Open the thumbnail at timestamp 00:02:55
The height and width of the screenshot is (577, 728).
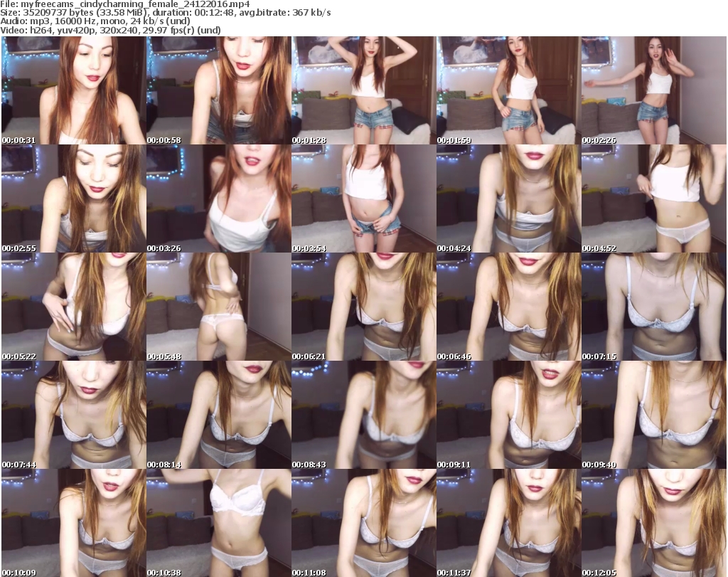tap(74, 198)
